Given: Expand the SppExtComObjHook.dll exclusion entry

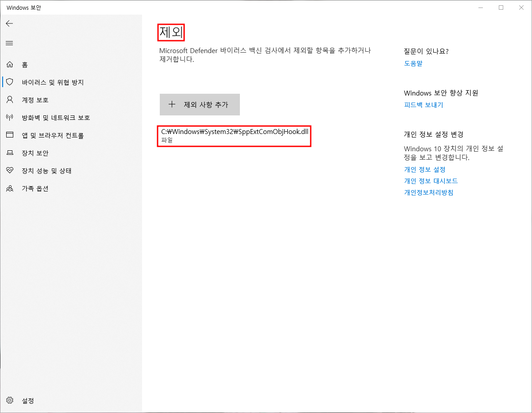Looking at the screenshot, I should (x=235, y=136).
